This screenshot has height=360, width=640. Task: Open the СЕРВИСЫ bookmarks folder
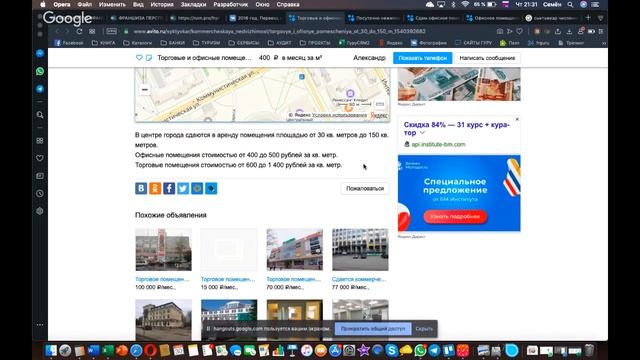pyautogui.click(x=243, y=43)
